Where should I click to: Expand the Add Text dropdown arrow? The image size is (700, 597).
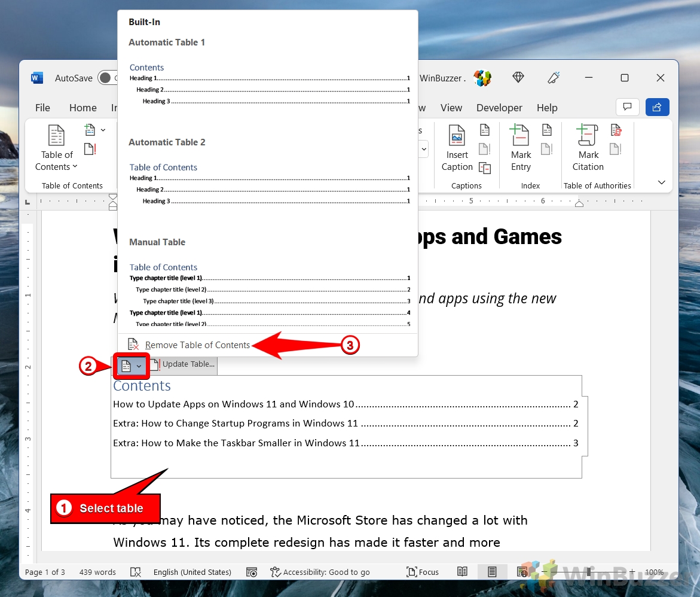tap(103, 130)
